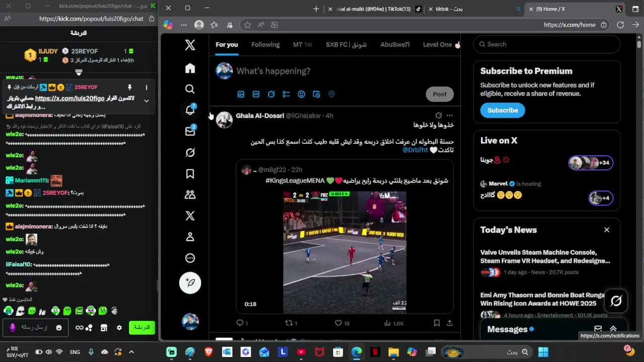The height and width of the screenshot is (362, 644).
Task: Switch to the AbuSwe7l tab
Action: tap(395, 45)
